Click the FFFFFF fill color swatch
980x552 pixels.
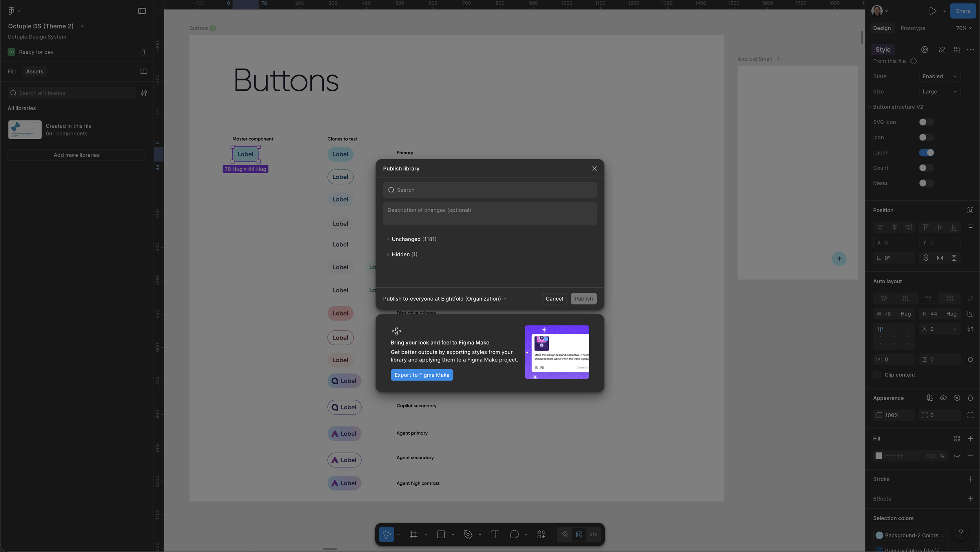click(x=879, y=456)
